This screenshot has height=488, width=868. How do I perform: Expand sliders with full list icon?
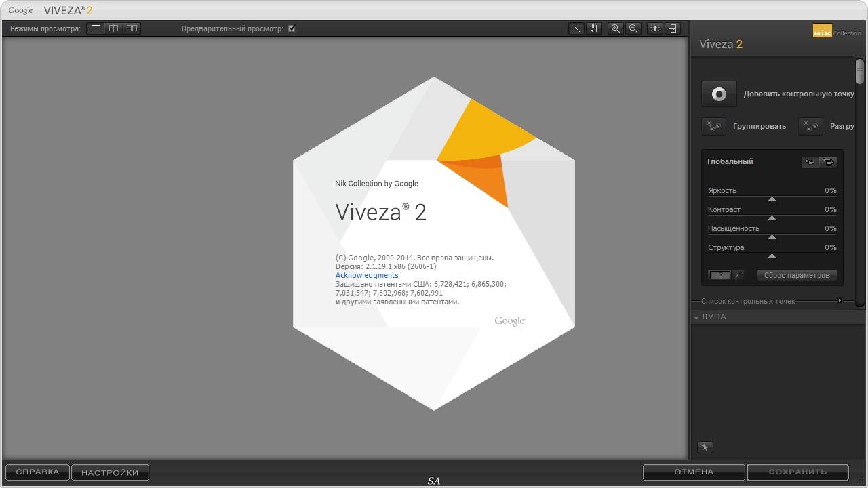point(828,162)
